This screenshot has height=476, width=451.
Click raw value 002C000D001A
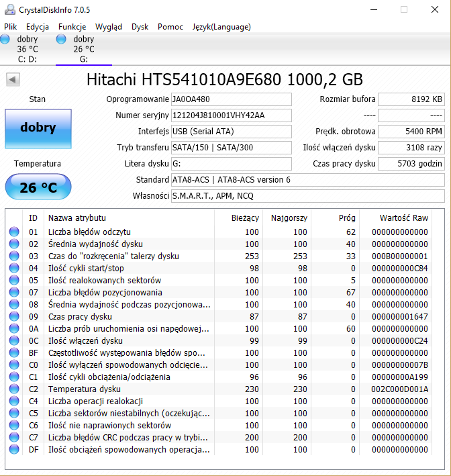pos(400,389)
